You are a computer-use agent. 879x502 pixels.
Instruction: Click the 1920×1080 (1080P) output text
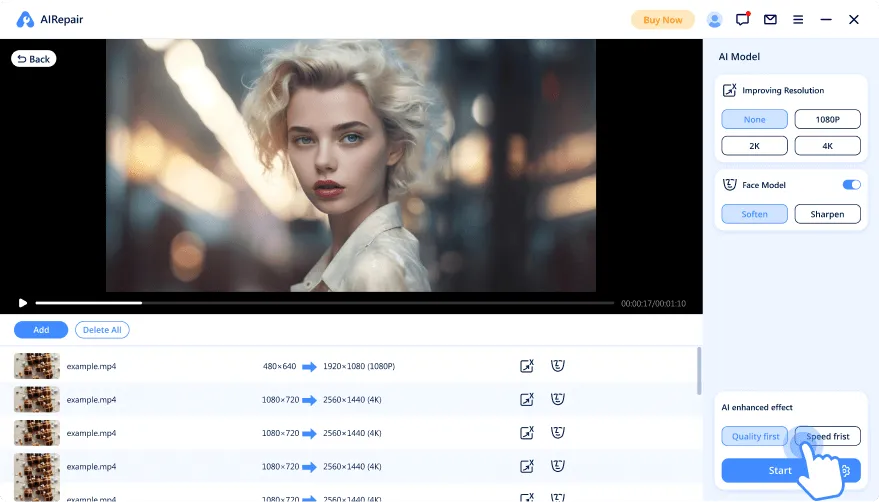point(359,366)
